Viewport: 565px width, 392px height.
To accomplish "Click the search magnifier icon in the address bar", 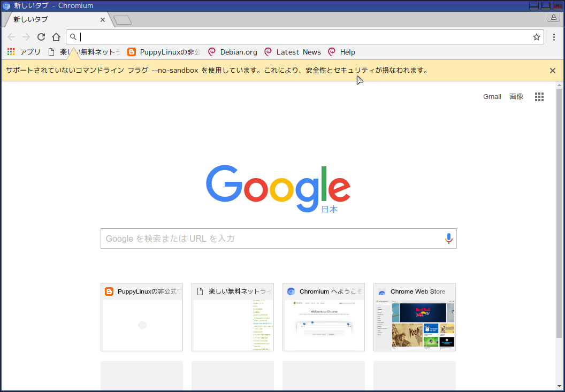I will pos(73,37).
